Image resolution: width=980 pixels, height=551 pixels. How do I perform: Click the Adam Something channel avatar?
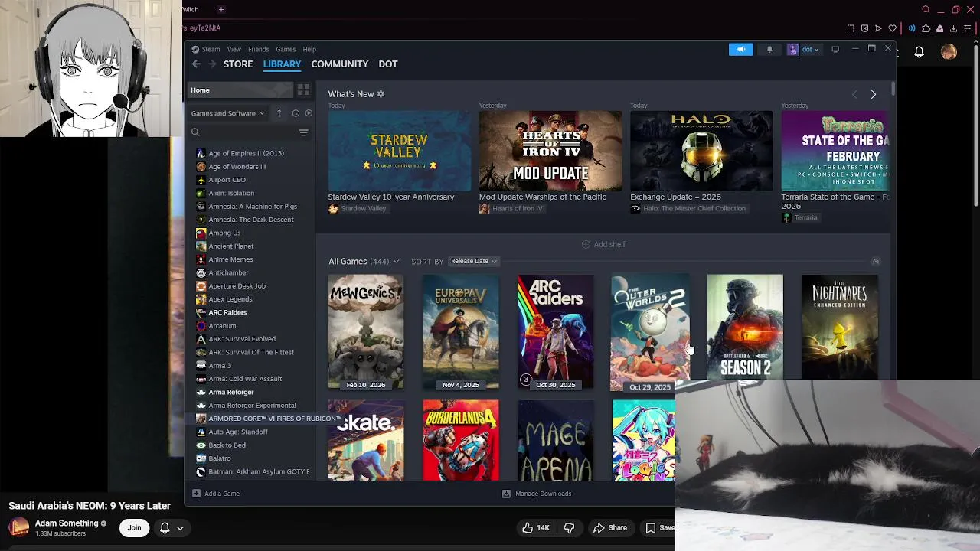[19, 527]
